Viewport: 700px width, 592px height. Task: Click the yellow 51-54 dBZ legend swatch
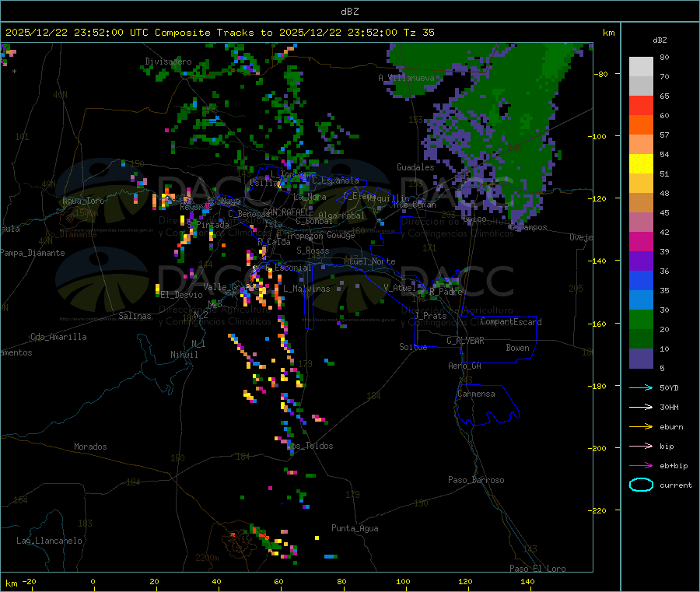(641, 164)
